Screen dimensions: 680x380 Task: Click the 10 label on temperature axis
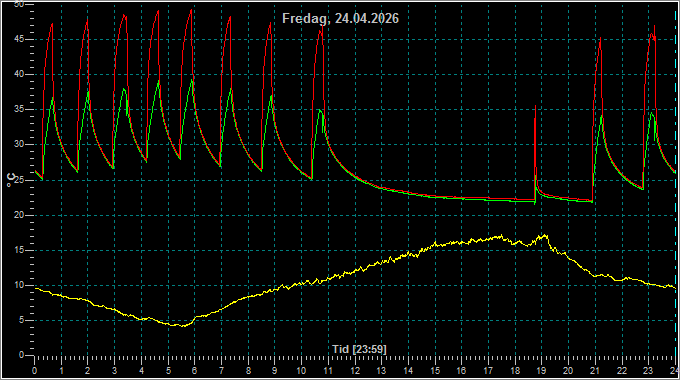19,285
